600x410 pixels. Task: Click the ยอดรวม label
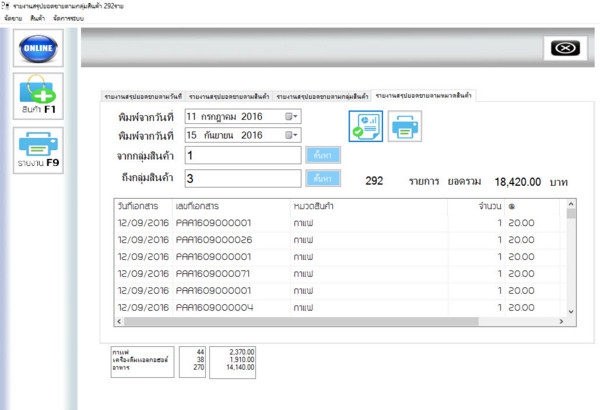(x=464, y=181)
